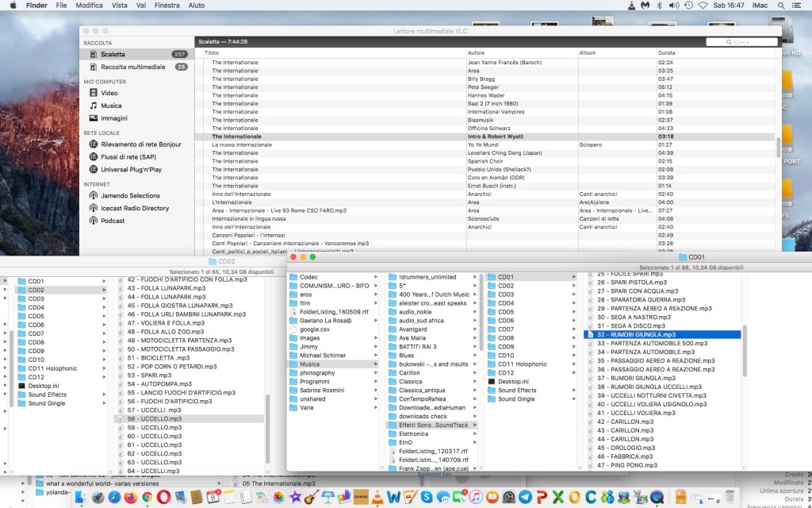The height and width of the screenshot is (508, 812).
Task: Sort playlist by Durata column header
Action: pos(667,52)
